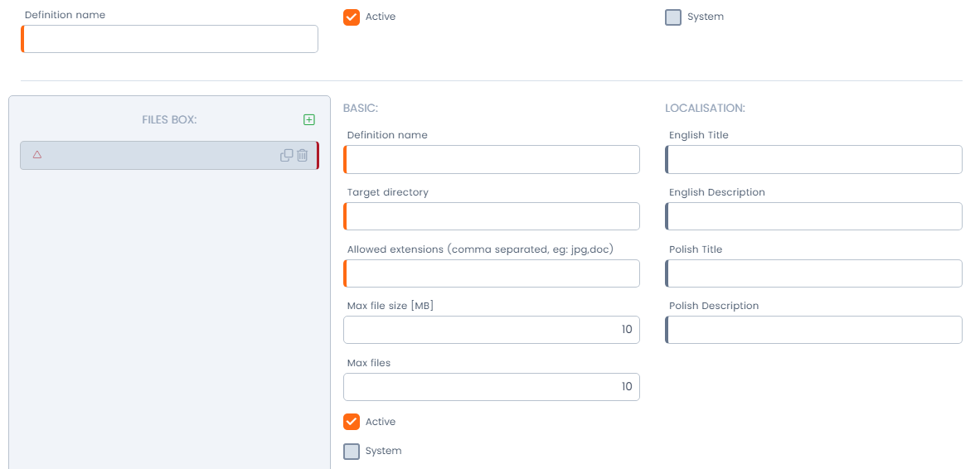Focus the English Description input
The image size is (980, 469).
point(814,216)
